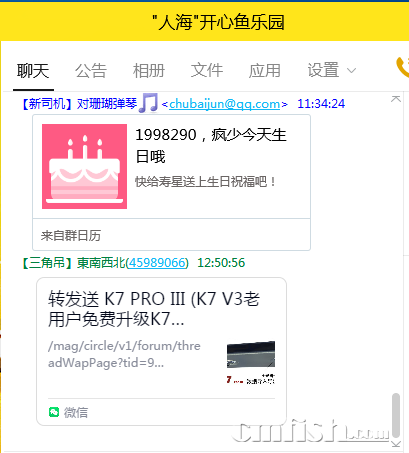This screenshot has width=409, height=453.
Task: Click the music note icon after nickname
Action: pyautogui.click(x=148, y=103)
